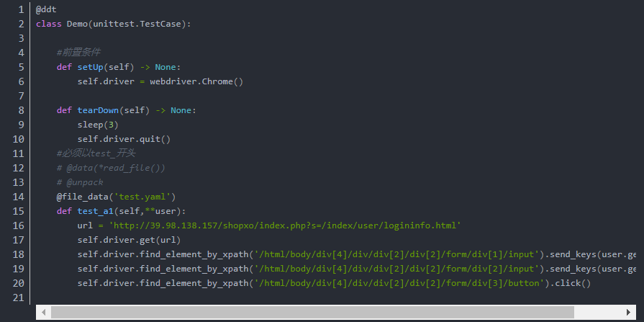Click the None return type on line 8
This screenshot has width=644, height=322.
point(181,110)
